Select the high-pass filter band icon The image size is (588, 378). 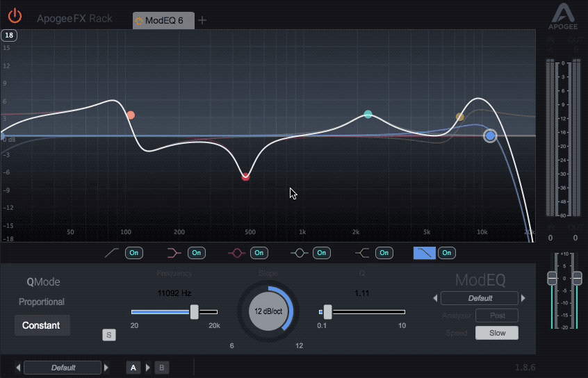[111, 253]
